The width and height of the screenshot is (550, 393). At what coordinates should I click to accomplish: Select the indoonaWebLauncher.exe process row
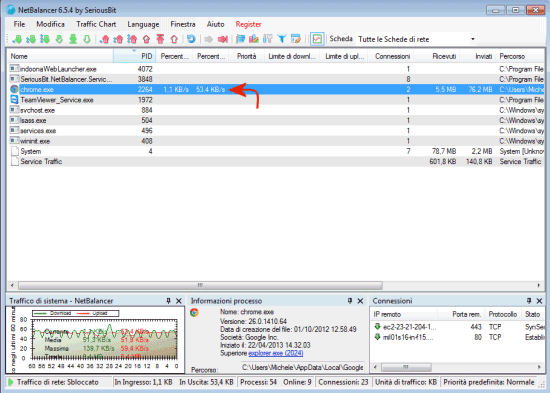click(276, 69)
